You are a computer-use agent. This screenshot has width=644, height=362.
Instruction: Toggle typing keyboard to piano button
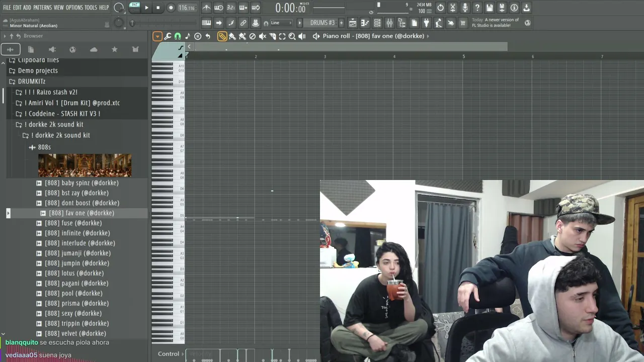click(206, 23)
